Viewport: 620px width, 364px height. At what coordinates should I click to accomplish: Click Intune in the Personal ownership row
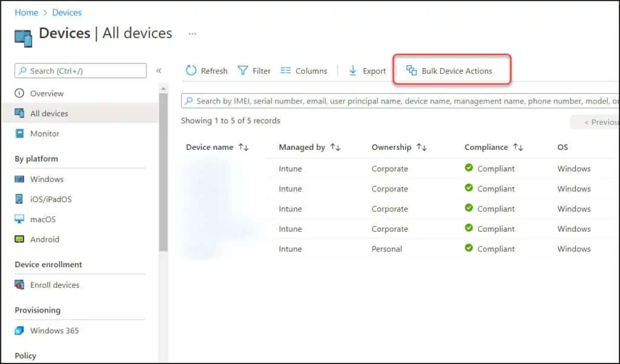290,249
